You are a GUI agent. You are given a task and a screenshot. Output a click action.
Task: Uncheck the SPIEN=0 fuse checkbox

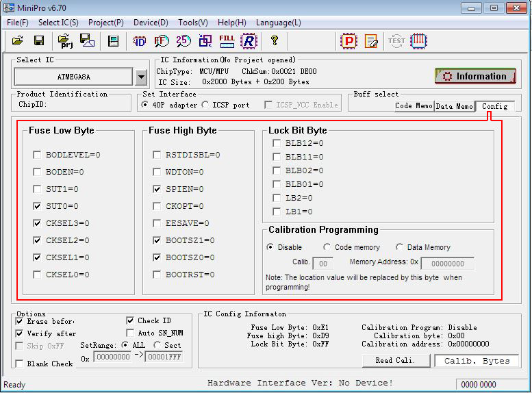[157, 189]
